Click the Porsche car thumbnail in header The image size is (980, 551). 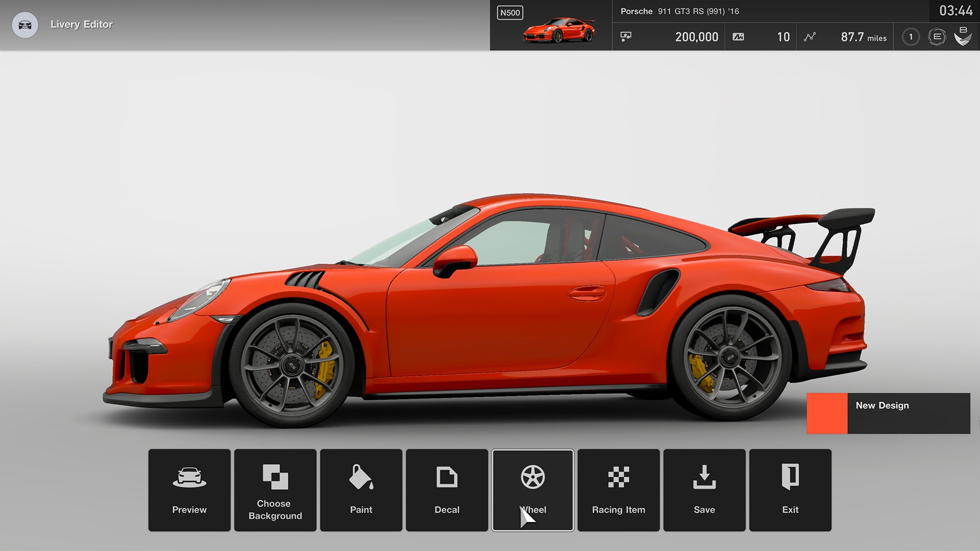tap(559, 31)
